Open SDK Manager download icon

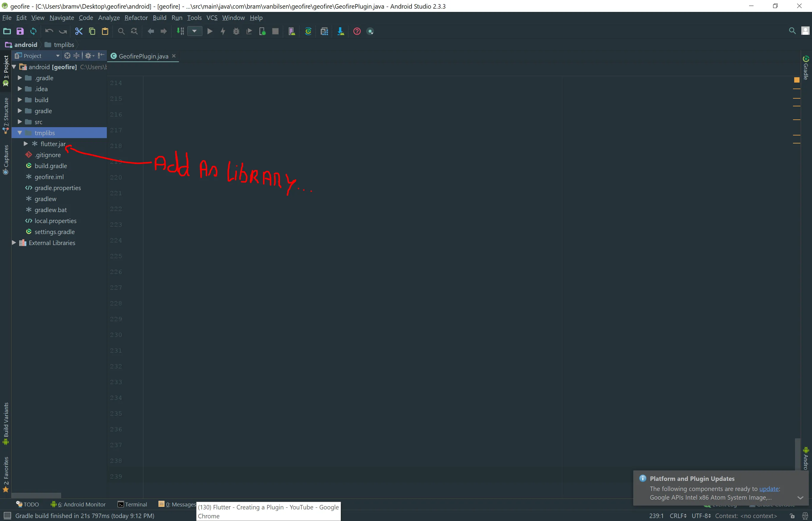point(340,31)
